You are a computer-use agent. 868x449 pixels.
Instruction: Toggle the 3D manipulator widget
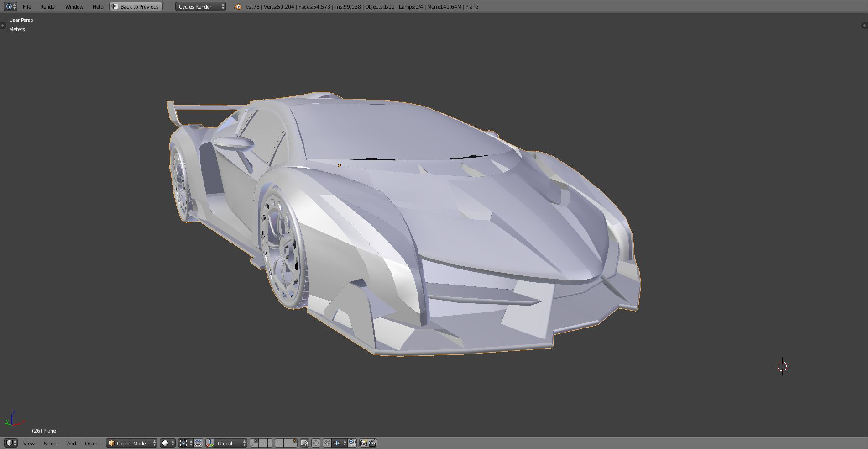coord(210,443)
